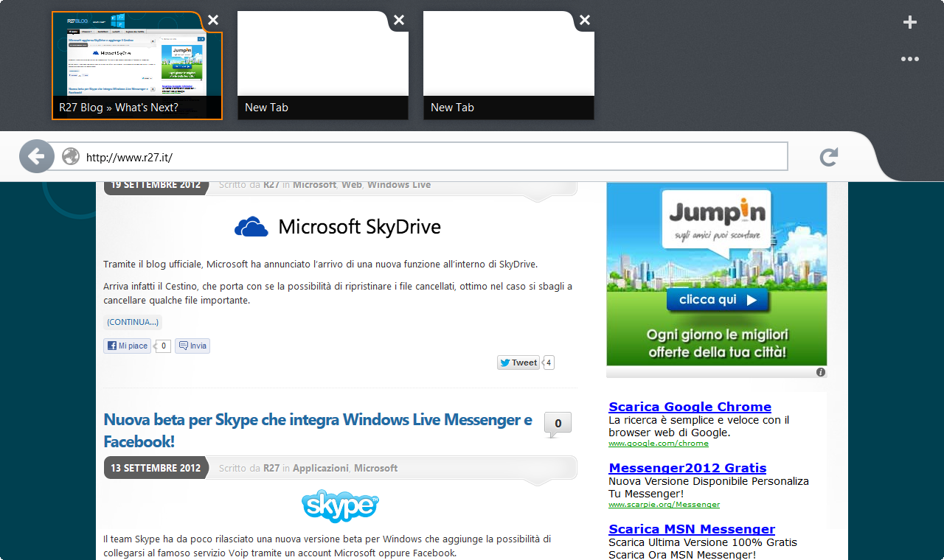Open the Microsoft category under Skype post
Screen dimensions: 944x560
[x=375, y=468]
